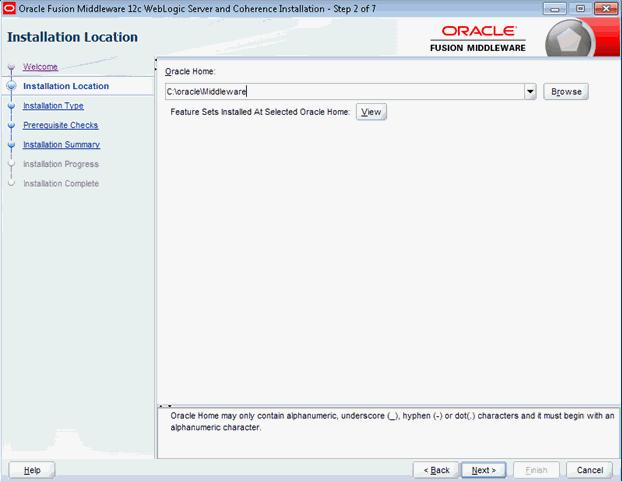This screenshot has height=481, width=622.
Task: Click the Installation Location step bullet icon
Action: tap(12, 86)
